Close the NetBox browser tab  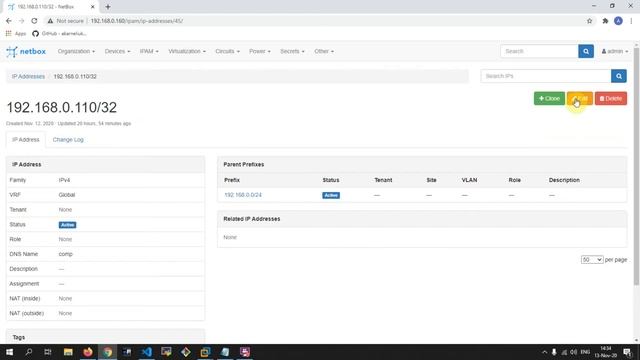click(x=93, y=7)
